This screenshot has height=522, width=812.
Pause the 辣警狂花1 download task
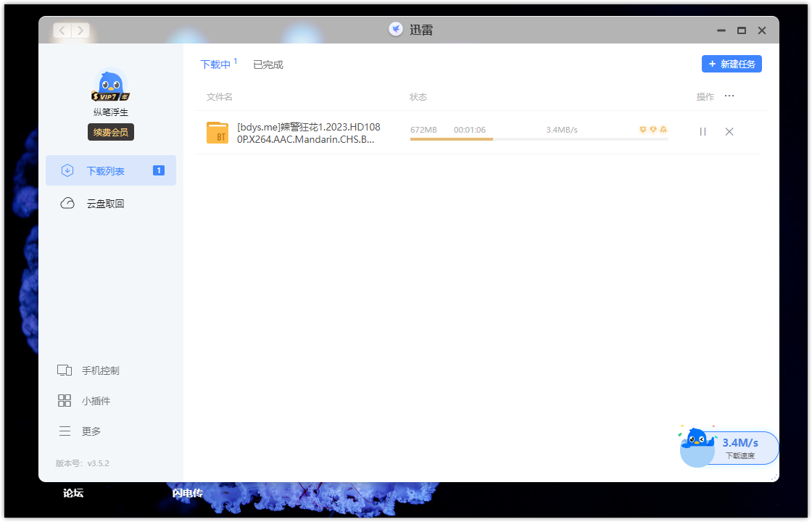click(703, 131)
